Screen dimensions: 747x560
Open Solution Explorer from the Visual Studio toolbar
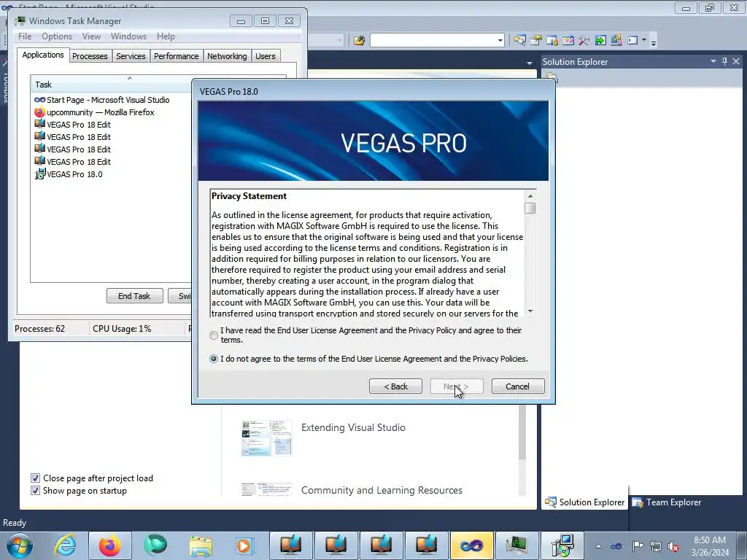[519, 41]
